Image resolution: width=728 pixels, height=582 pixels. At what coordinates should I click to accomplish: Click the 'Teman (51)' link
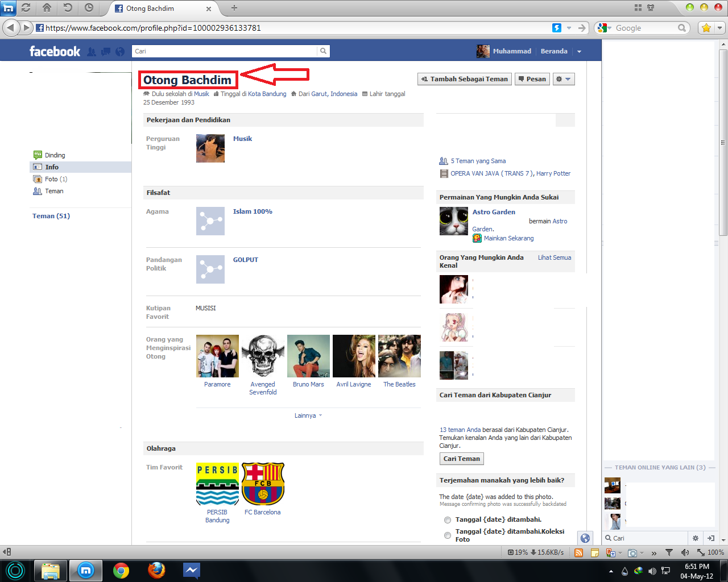point(51,216)
